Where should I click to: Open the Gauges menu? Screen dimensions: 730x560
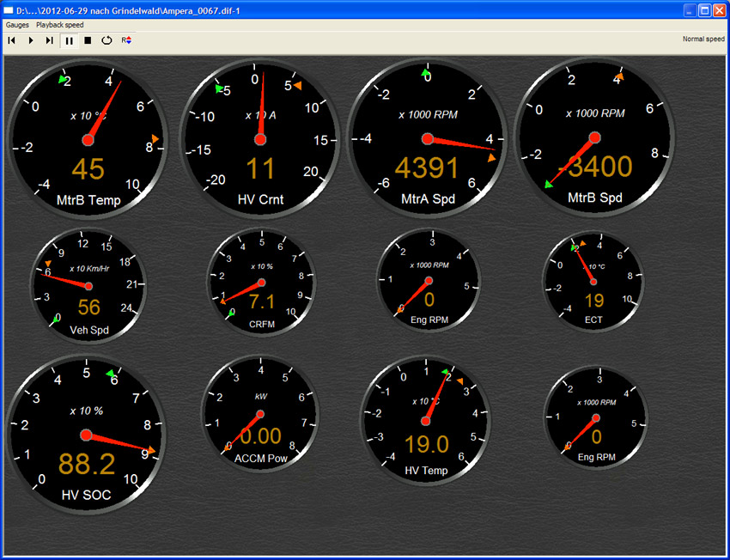pos(17,25)
